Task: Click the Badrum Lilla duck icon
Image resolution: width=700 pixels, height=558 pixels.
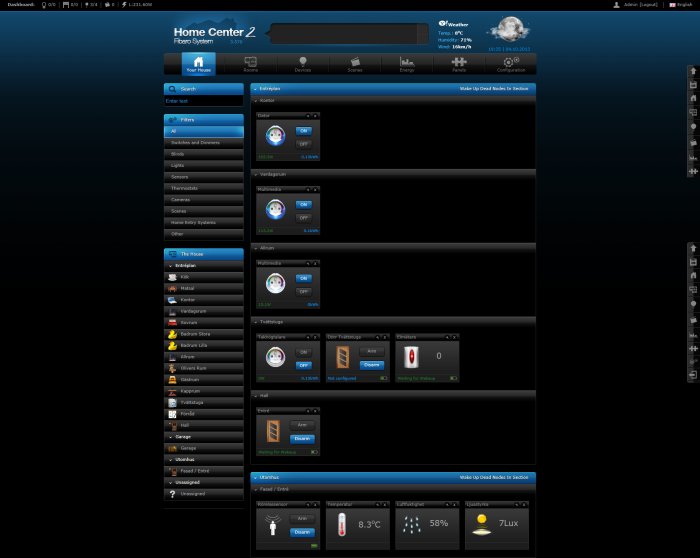Action: pyautogui.click(x=172, y=346)
